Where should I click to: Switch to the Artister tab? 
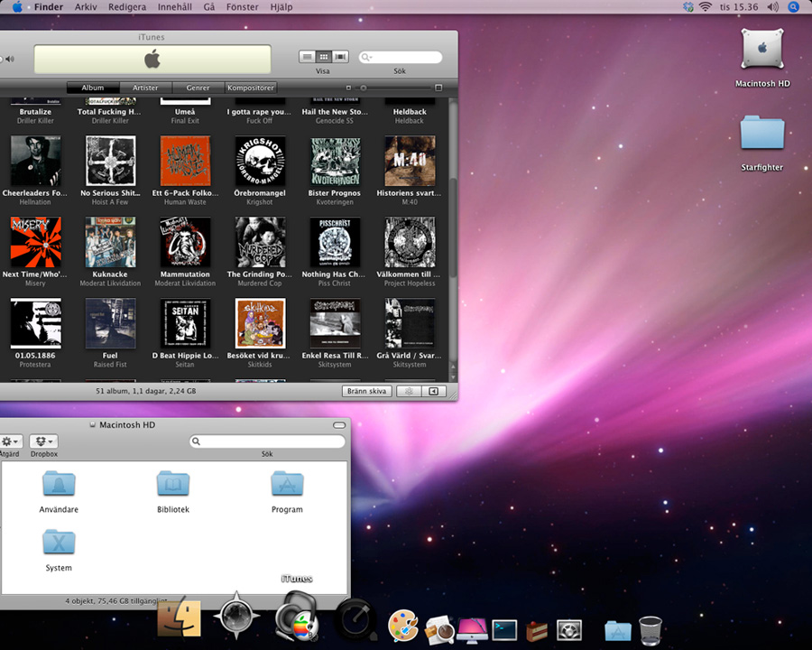[145, 88]
